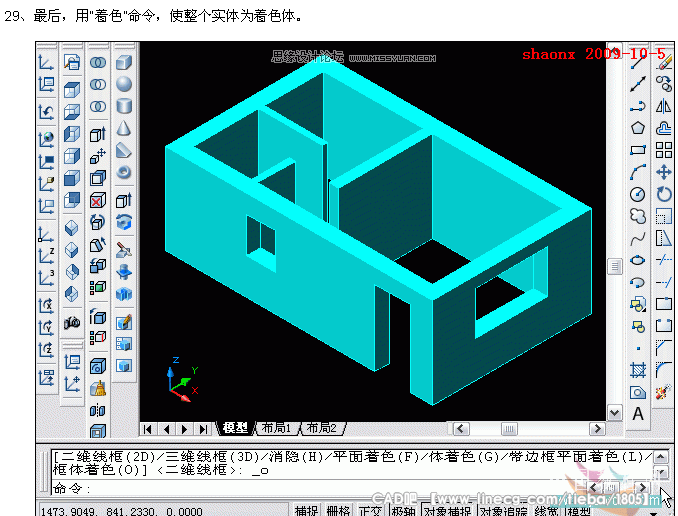Toggle 对象追踪 object tracking
This screenshot has width=678, height=516.
click(503, 511)
